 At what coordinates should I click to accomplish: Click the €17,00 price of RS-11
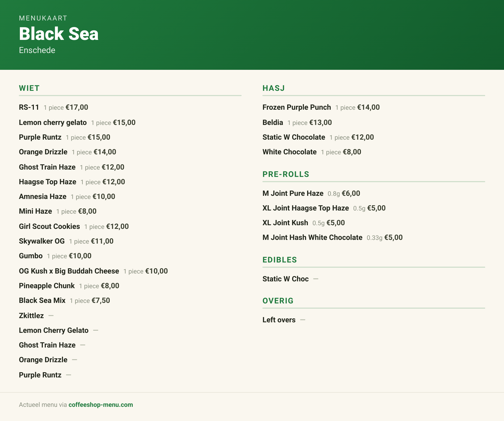[x=77, y=107]
